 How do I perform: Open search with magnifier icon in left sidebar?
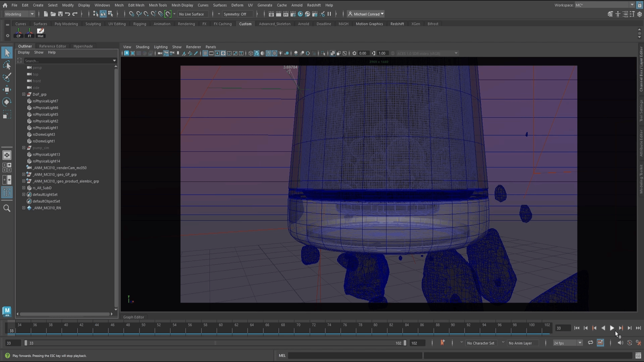coord(7,208)
